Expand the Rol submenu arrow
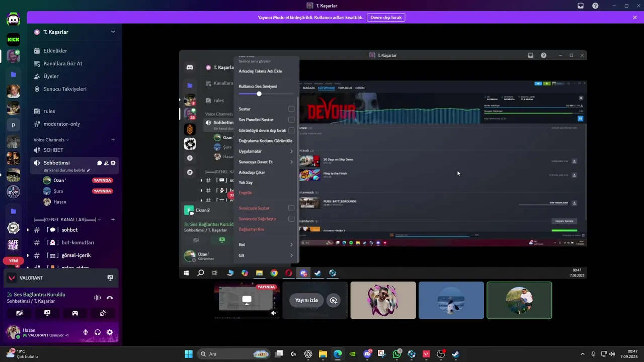The width and height of the screenshot is (644, 362). pos(291,245)
